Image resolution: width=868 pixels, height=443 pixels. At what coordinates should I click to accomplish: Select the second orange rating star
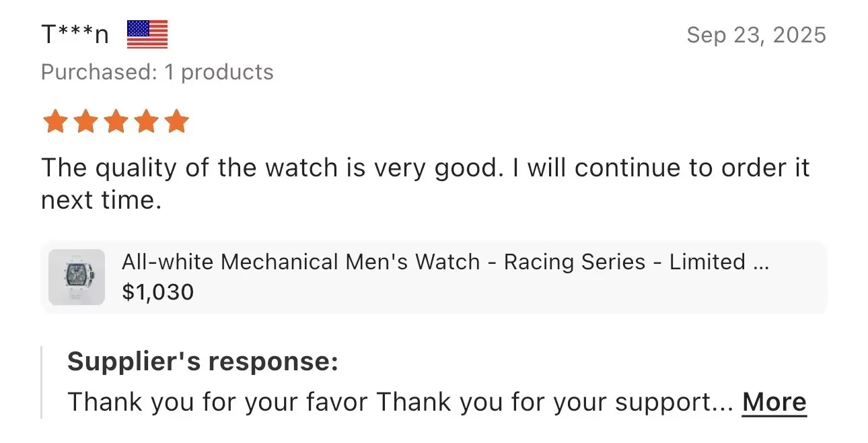tap(85, 122)
